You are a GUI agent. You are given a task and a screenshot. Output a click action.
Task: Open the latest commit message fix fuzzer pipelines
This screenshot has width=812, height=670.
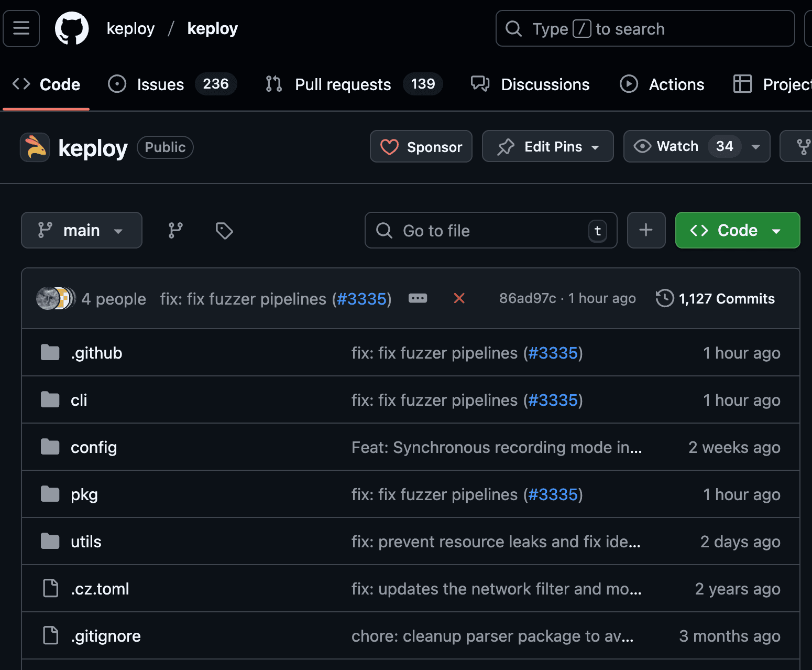coord(243,299)
